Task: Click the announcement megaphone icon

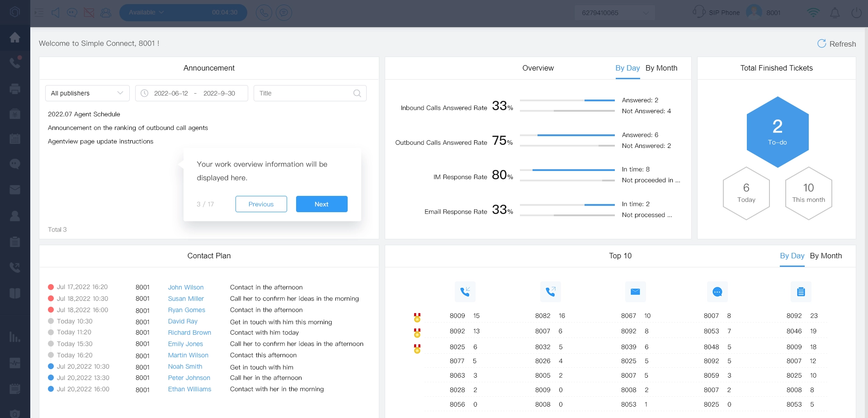Action: tap(56, 13)
